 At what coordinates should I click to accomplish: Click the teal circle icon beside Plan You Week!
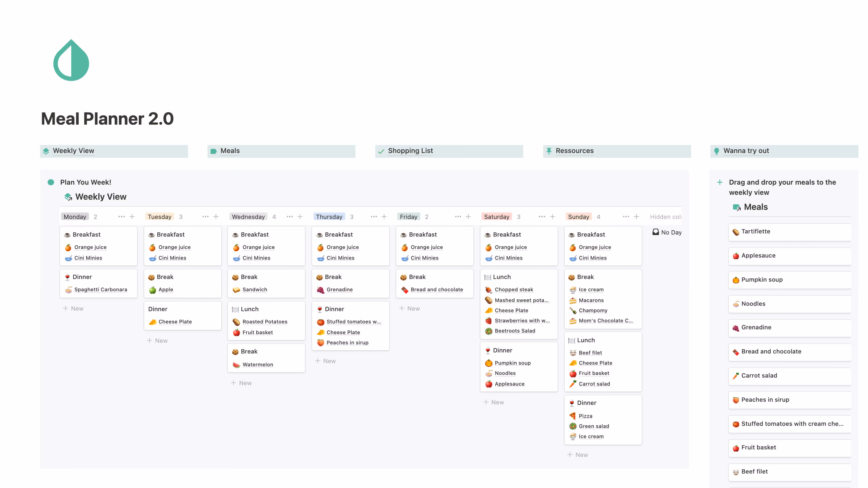pyautogui.click(x=51, y=182)
